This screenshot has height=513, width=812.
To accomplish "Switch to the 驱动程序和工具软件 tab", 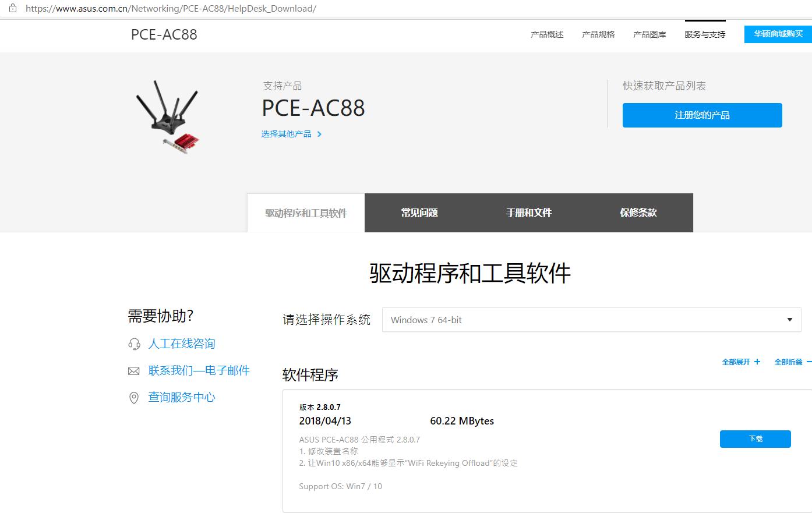I will click(306, 213).
